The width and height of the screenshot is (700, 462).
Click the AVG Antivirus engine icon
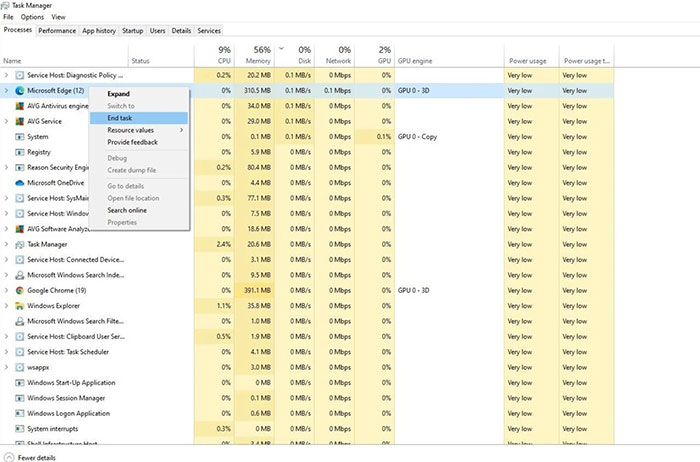20,105
